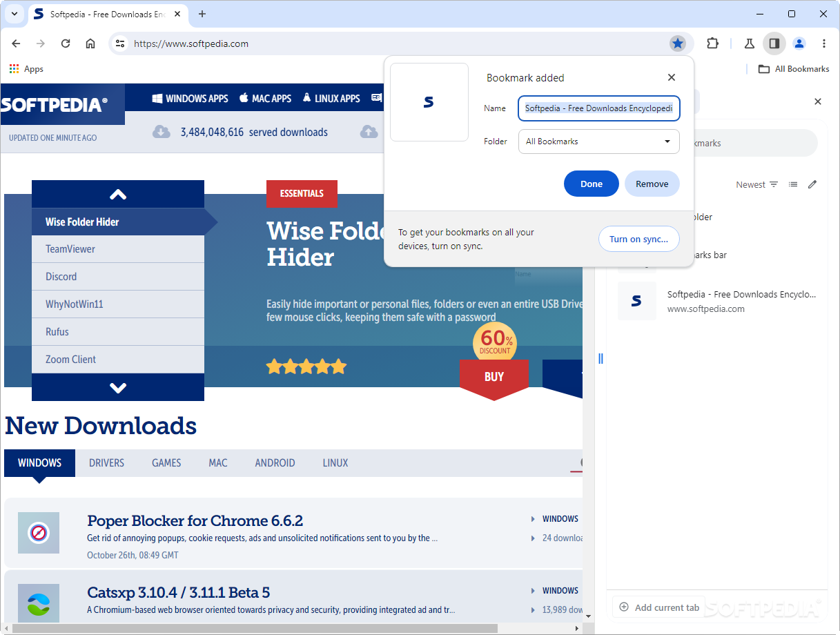Click the Essentials red label
This screenshot has height=635, width=840.
(x=302, y=194)
